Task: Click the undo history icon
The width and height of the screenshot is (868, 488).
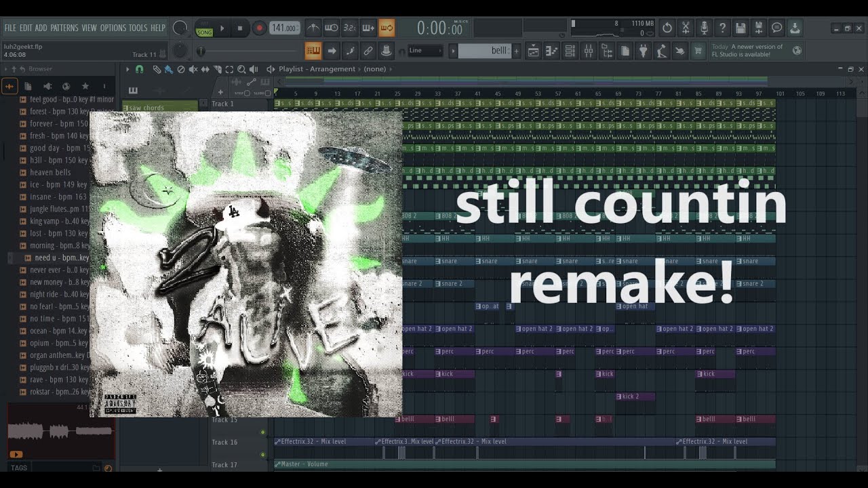Action: (667, 28)
